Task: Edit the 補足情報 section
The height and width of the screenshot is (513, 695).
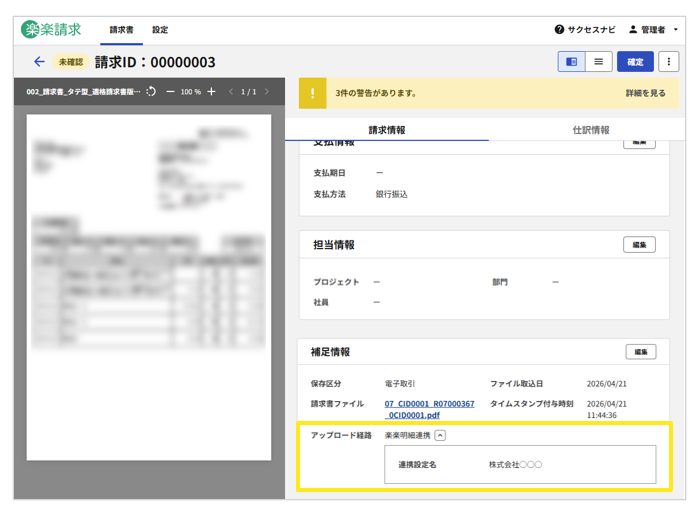Action: click(641, 352)
